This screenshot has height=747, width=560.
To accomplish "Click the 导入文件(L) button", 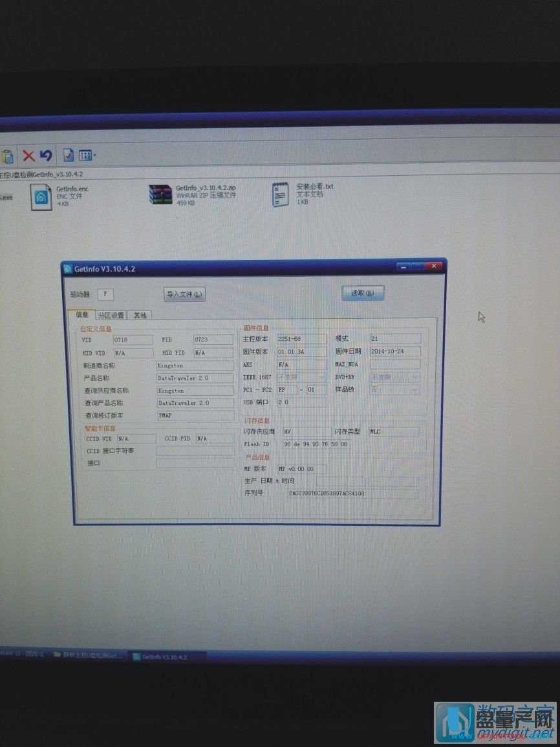I will [185, 294].
